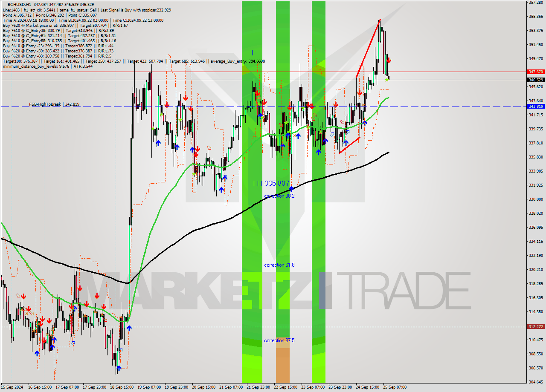Viewport: 546px width, 392px height.
Task: Click the '335.807' Point C chart label
Action: 276,183
